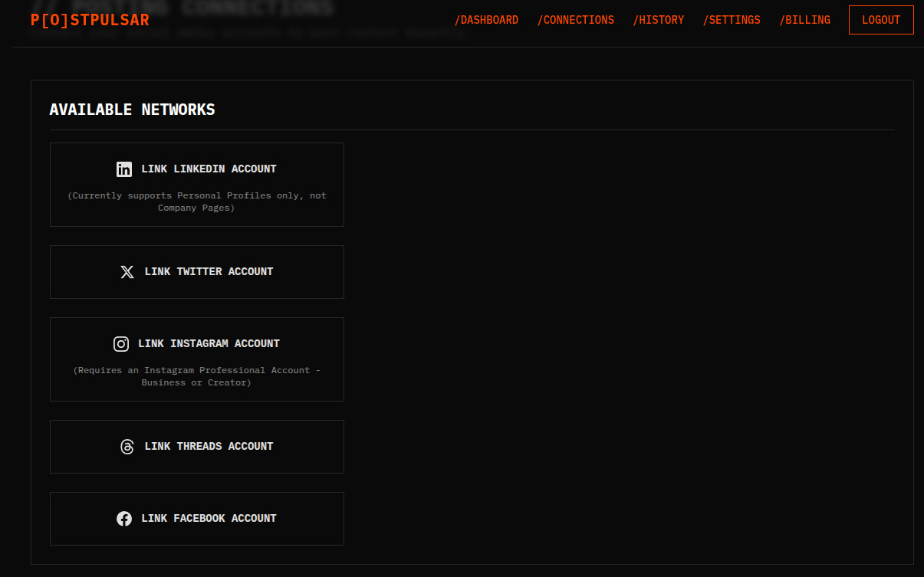Screen dimensions: 924x577
Task: Click the Facebook logo icon
Action: (x=124, y=519)
